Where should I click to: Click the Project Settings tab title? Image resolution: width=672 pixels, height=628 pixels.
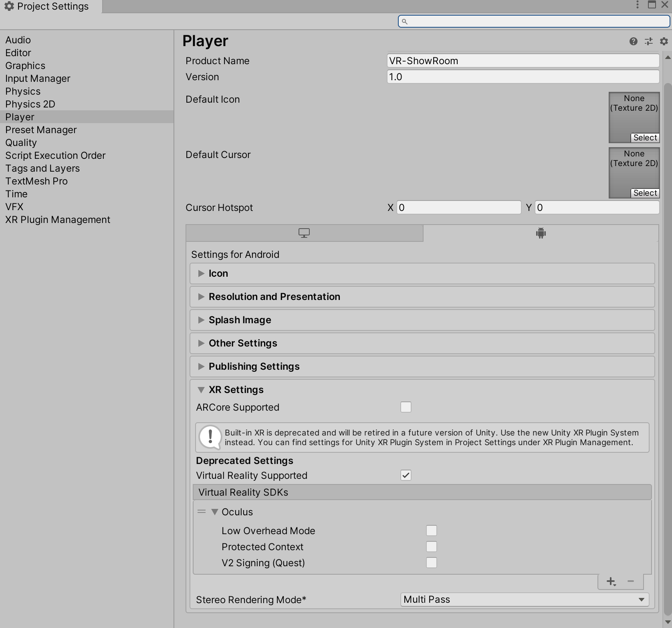pyautogui.click(x=53, y=6)
